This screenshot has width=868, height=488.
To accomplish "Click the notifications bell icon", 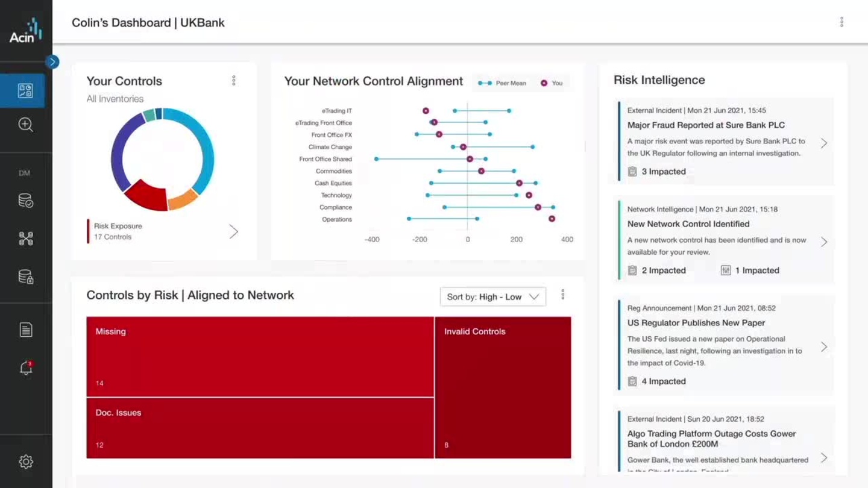I will (25, 368).
